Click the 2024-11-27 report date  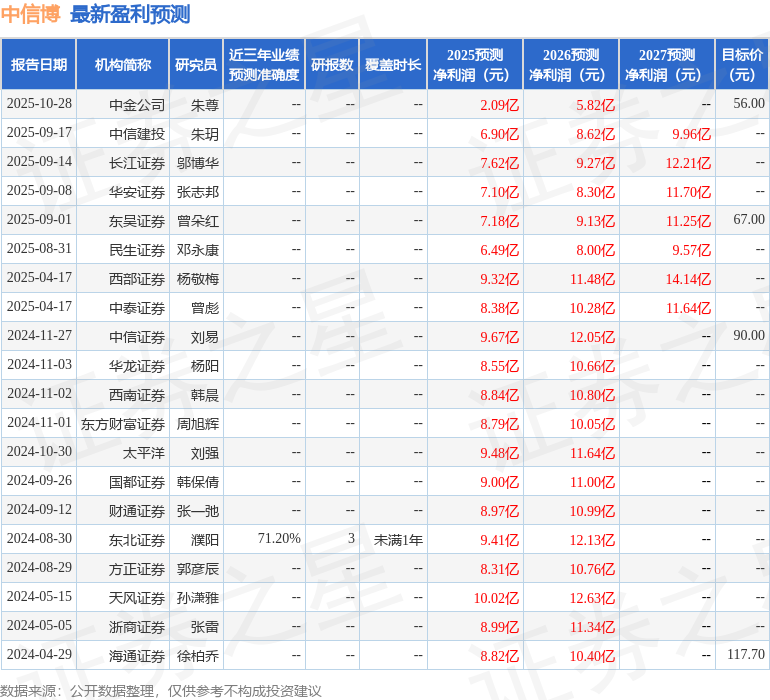39,335
